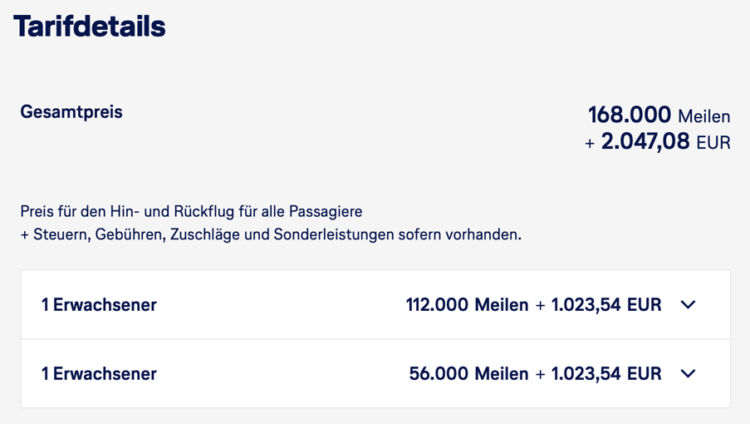Click the 56.000 Meilen price text
Screen dimensions: 750x424
point(469,374)
